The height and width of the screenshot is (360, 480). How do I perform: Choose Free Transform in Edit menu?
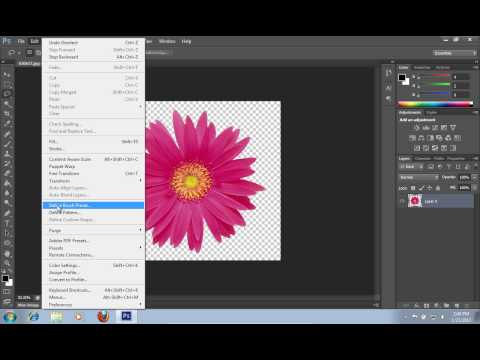(93, 173)
